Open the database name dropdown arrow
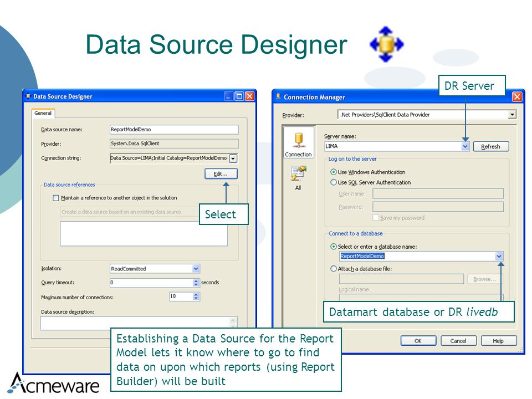Image resolution: width=532 pixels, height=399 pixels. [499, 256]
